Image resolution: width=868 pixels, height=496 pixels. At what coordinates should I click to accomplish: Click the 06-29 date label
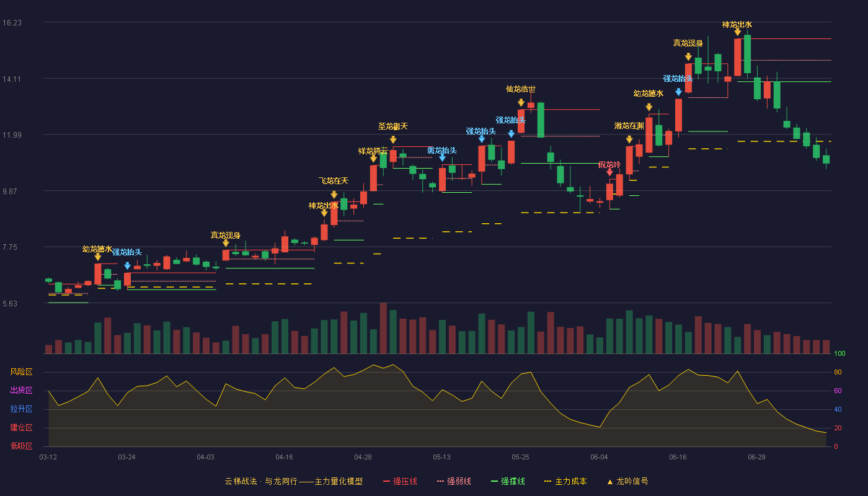click(x=756, y=457)
